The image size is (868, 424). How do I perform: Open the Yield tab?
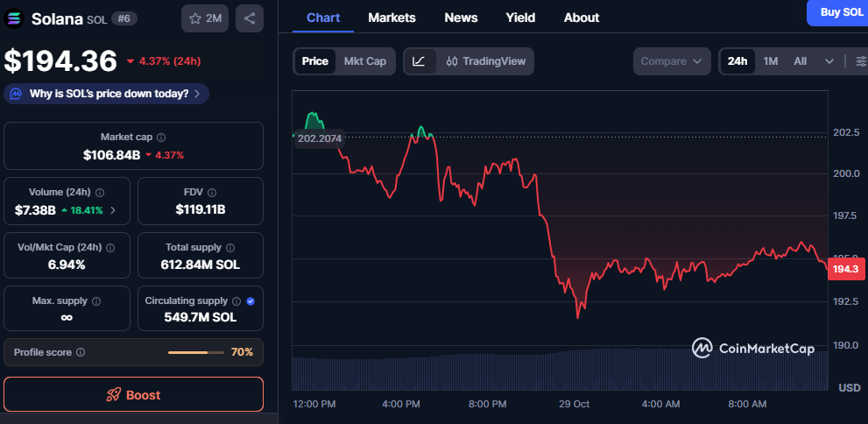tap(520, 18)
